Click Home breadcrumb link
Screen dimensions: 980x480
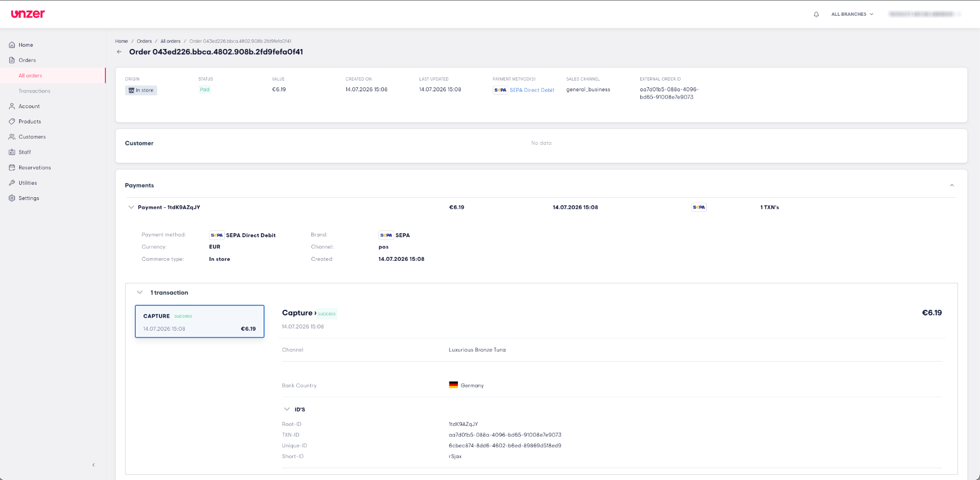(x=122, y=41)
